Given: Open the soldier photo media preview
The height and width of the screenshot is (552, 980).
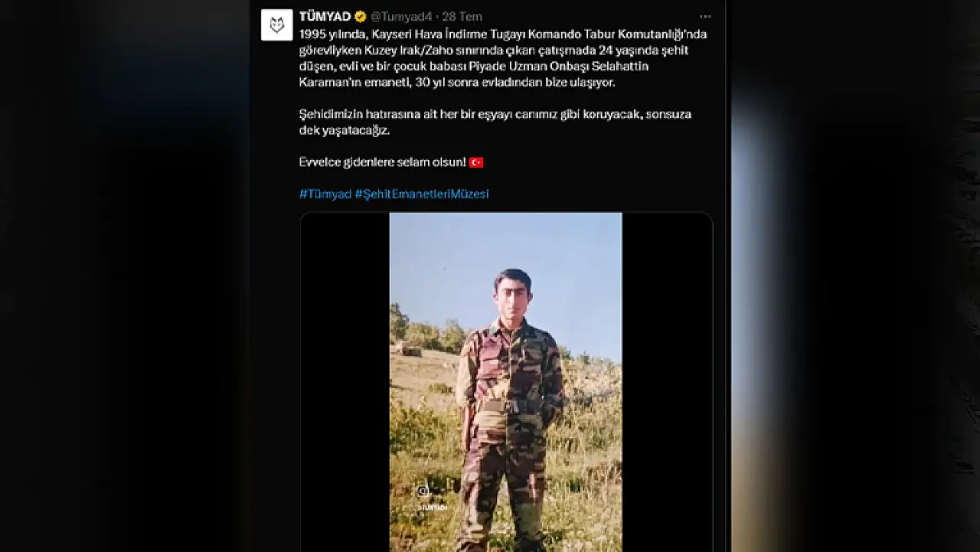Looking at the screenshot, I should click(506, 382).
